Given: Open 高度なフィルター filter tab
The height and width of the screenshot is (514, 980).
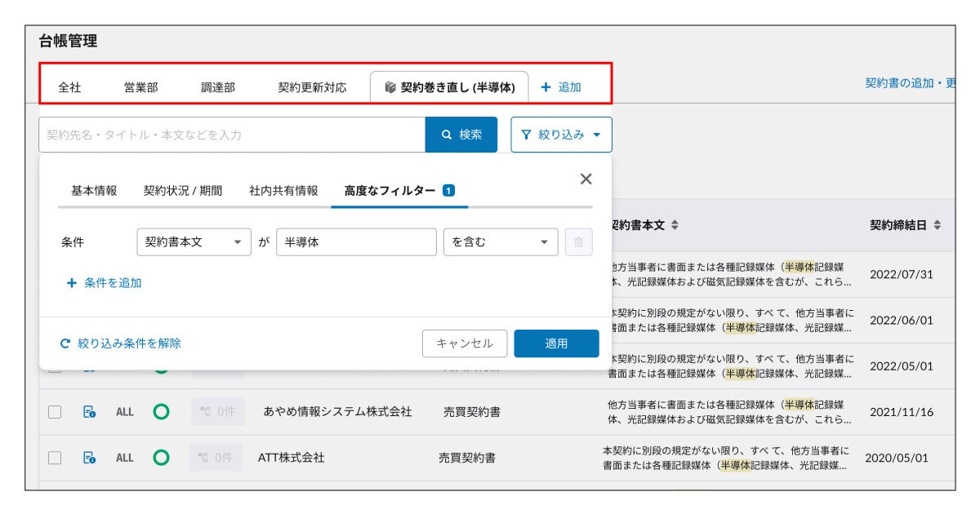Looking at the screenshot, I should (x=399, y=190).
